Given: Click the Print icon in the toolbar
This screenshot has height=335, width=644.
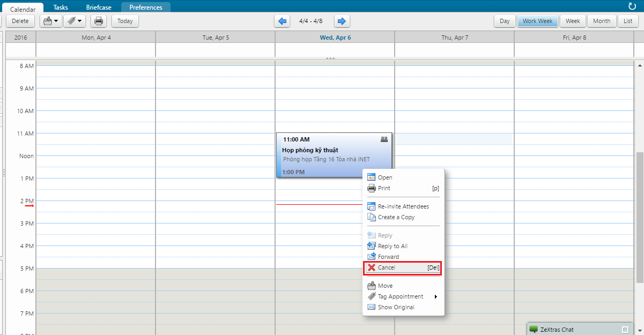Looking at the screenshot, I should (x=99, y=21).
